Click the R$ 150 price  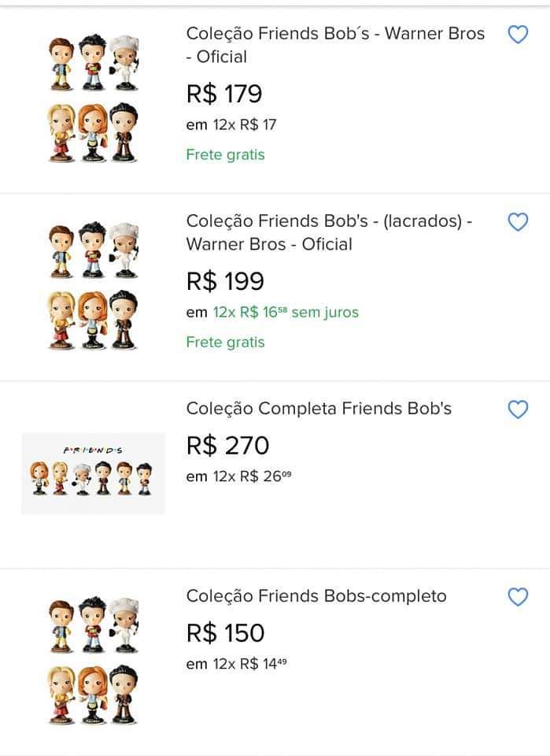(225, 633)
